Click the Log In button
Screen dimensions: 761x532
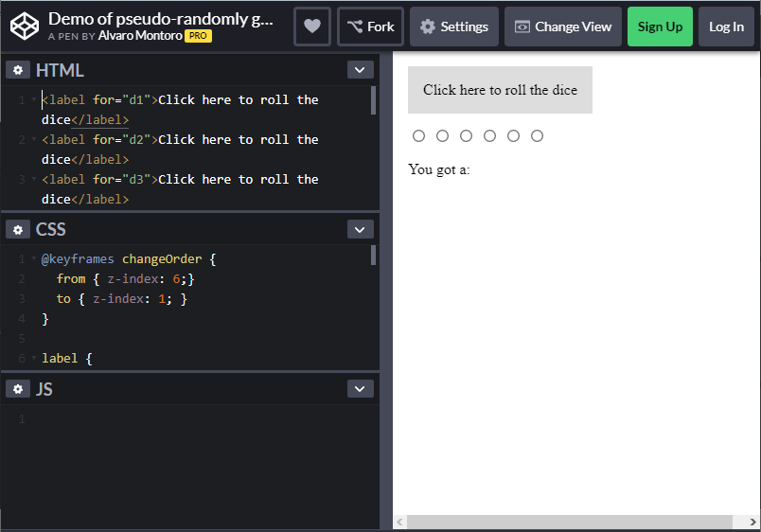[x=726, y=27]
